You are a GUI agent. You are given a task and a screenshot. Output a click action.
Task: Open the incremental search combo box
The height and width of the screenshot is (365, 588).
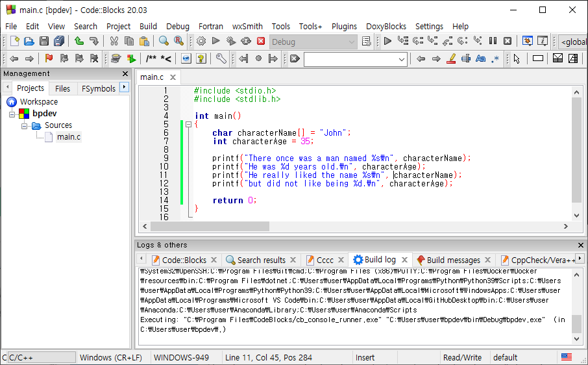356,59
